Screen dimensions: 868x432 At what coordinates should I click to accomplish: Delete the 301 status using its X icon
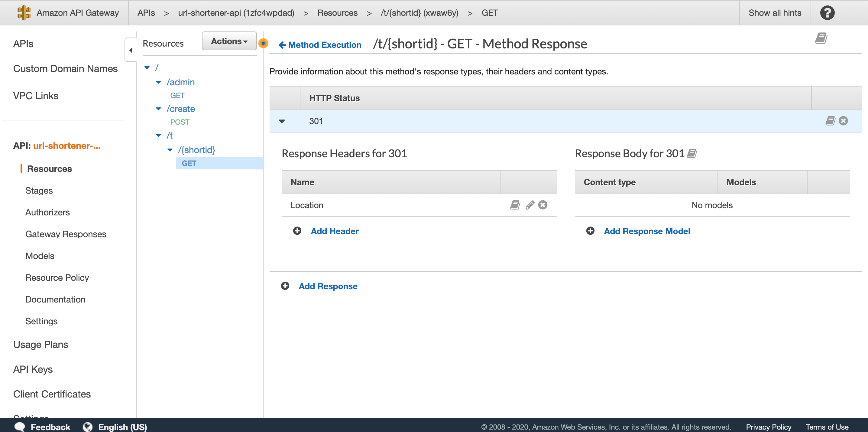click(843, 121)
